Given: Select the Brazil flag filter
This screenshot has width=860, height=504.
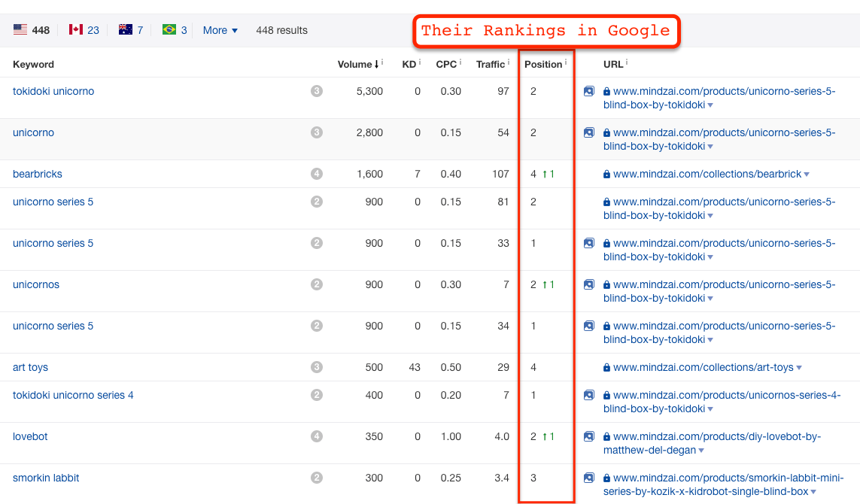Looking at the screenshot, I should coord(175,30).
